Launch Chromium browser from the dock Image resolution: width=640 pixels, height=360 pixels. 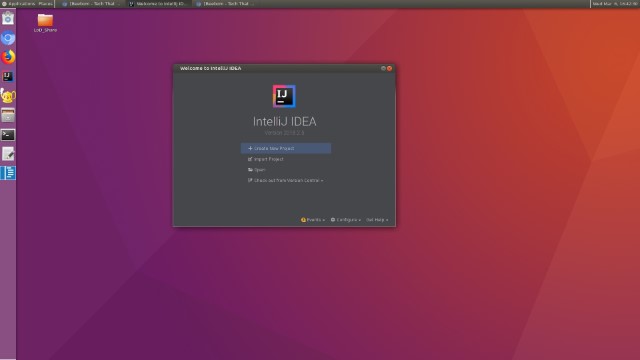[x=8, y=38]
